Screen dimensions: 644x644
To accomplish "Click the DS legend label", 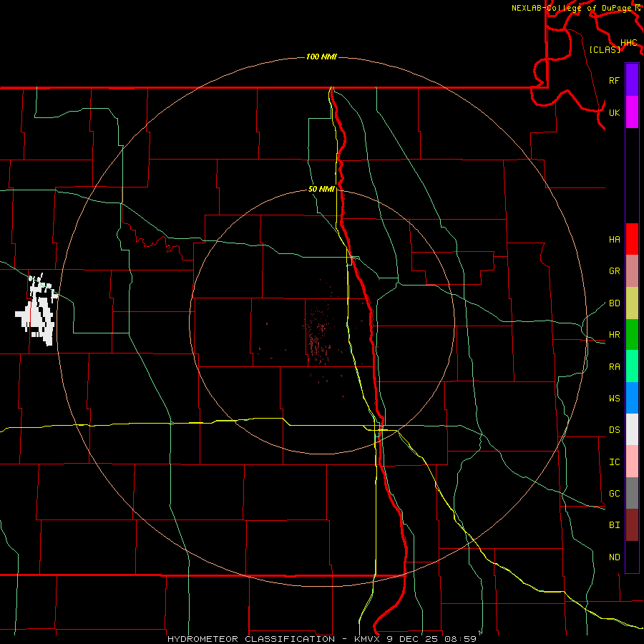I will point(614,430).
